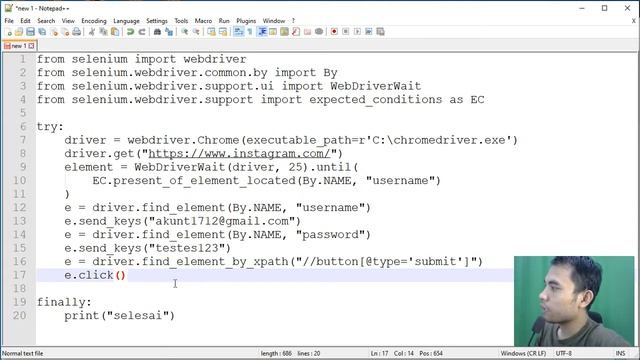This screenshot has width=640, height=360.
Task: Paste from clipboard using the Paste icon
Action: (x=115, y=32)
